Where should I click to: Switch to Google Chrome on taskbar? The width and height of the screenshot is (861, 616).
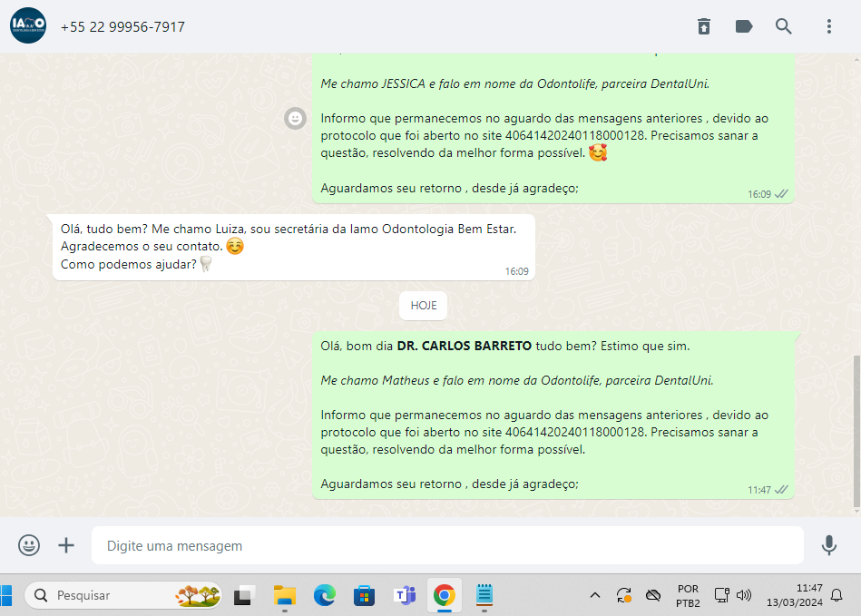[x=445, y=595]
